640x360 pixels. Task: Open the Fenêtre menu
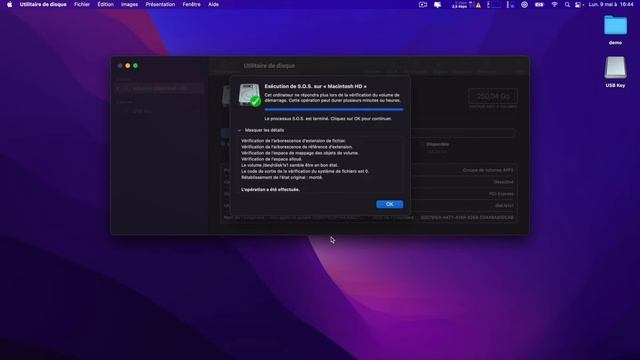click(191, 4)
